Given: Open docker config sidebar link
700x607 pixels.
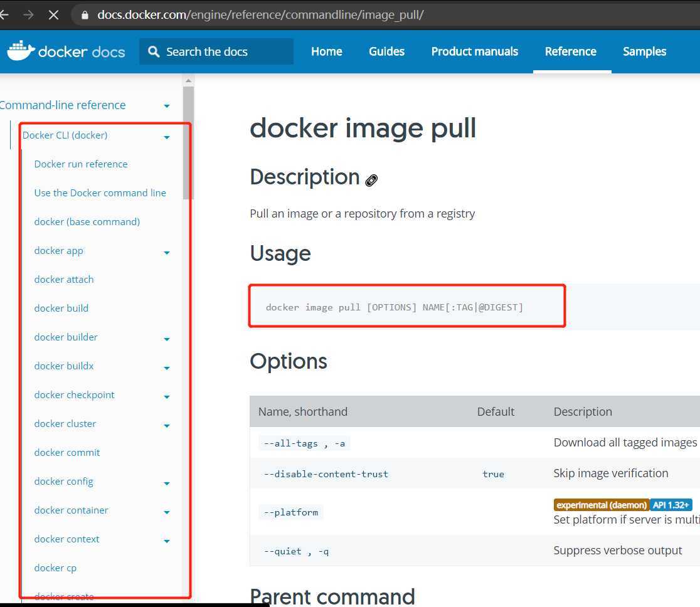Looking at the screenshot, I should tap(63, 482).
